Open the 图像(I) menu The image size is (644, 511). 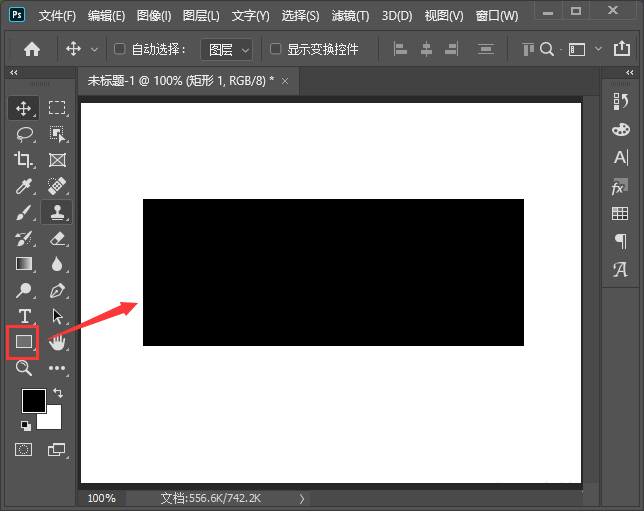click(x=153, y=16)
